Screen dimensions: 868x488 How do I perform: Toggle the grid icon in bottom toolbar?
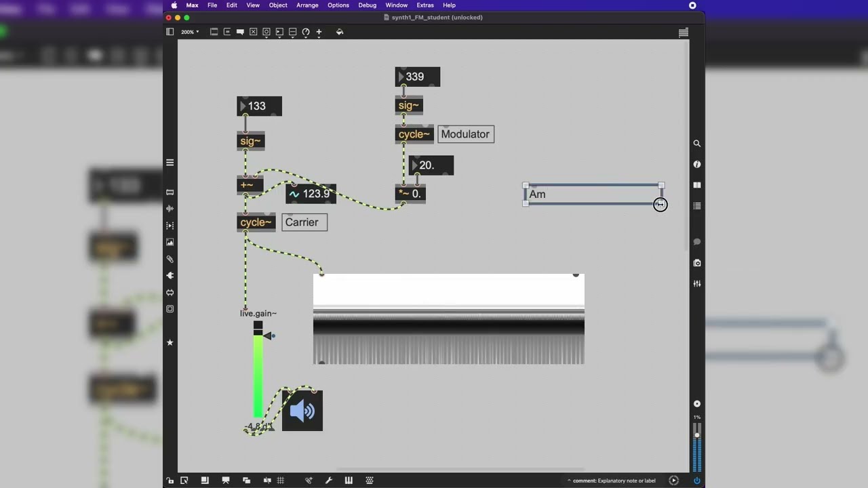click(x=280, y=481)
